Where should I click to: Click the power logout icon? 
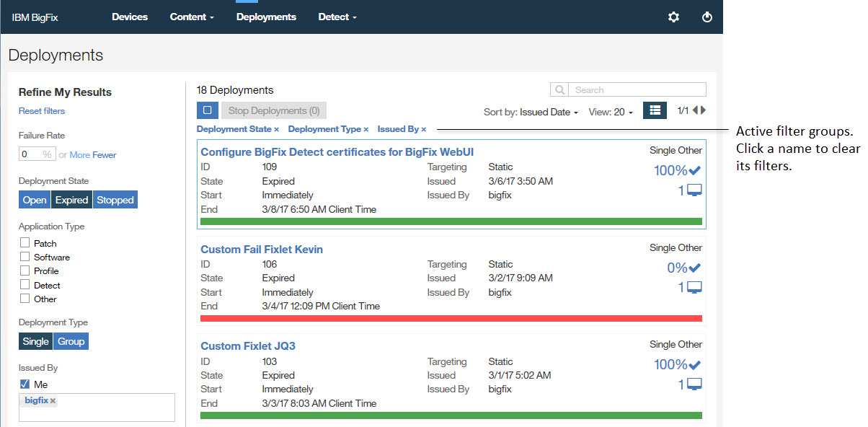[707, 17]
